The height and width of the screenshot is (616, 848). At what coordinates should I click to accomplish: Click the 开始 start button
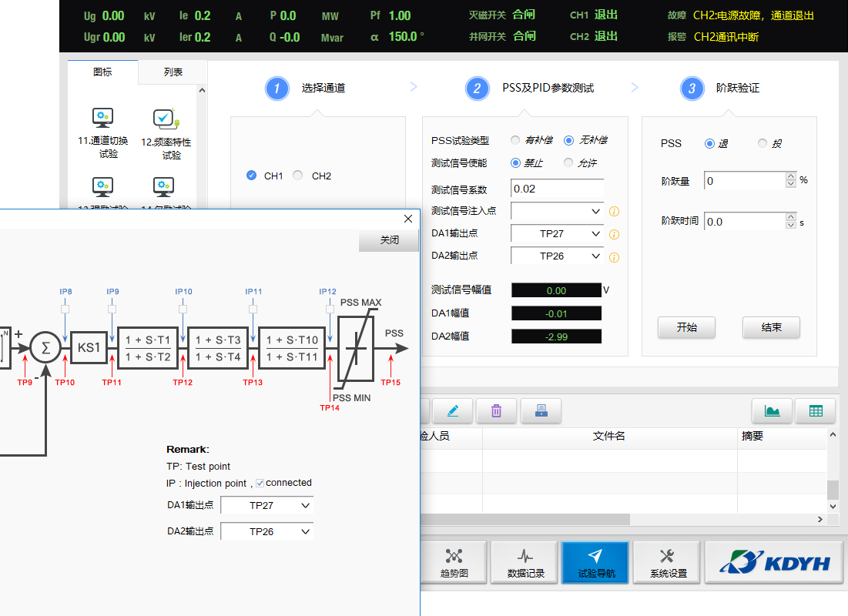pos(686,327)
